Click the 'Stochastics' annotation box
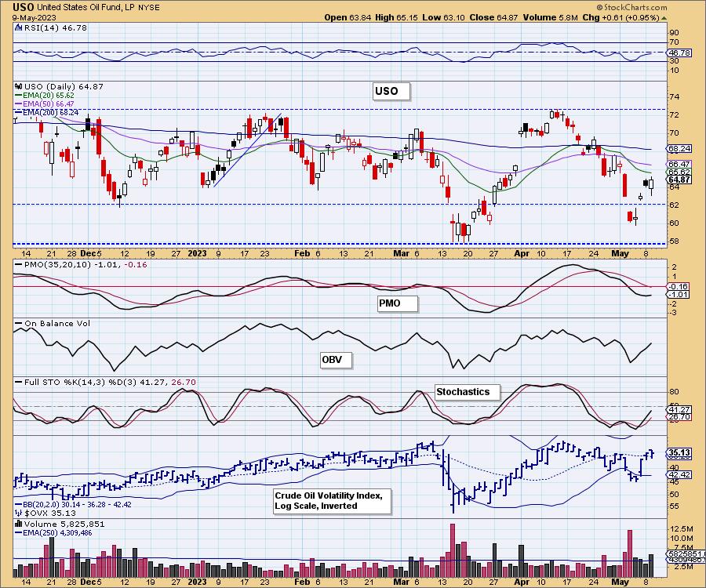Viewport: 706px width, 588px height. [467, 392]
